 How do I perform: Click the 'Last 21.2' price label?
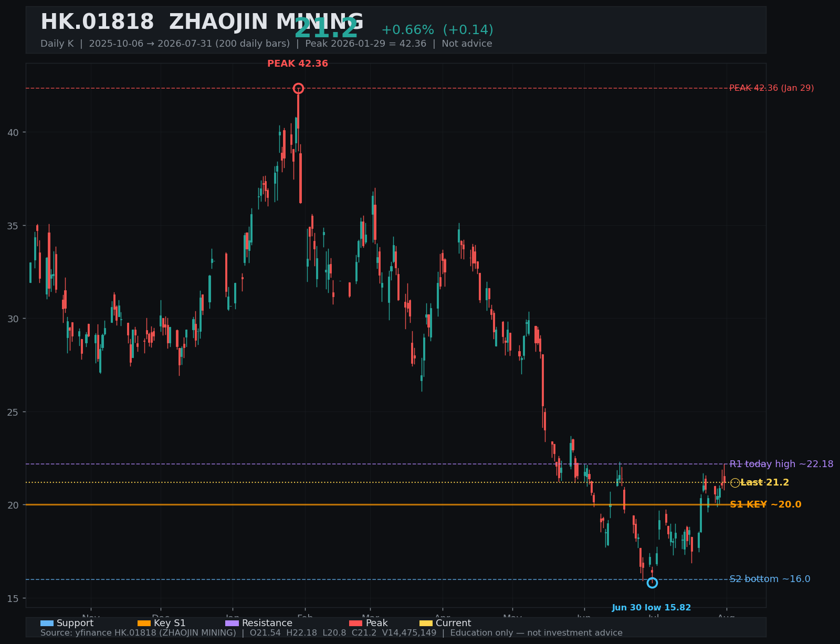click(x=765, y=483)
